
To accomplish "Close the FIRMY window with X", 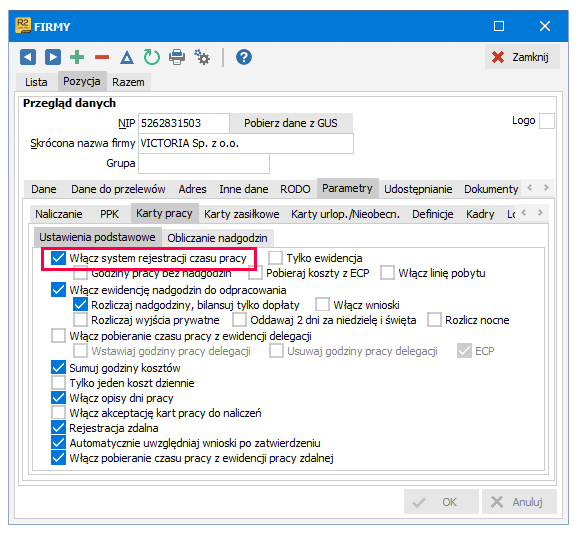I will 545,26.
